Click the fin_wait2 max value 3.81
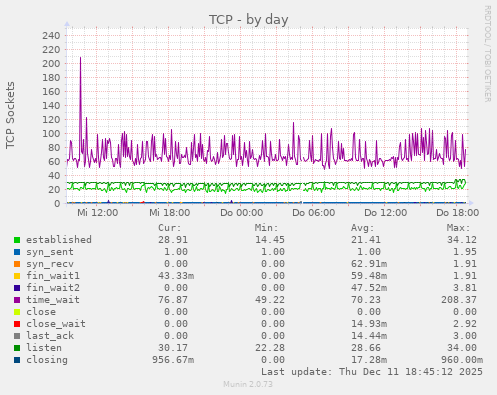497x395 pixels. pos(465,288)
